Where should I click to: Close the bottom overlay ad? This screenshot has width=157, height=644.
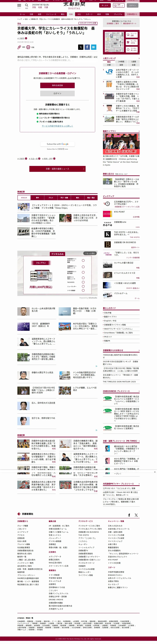(x=155, y=472)
